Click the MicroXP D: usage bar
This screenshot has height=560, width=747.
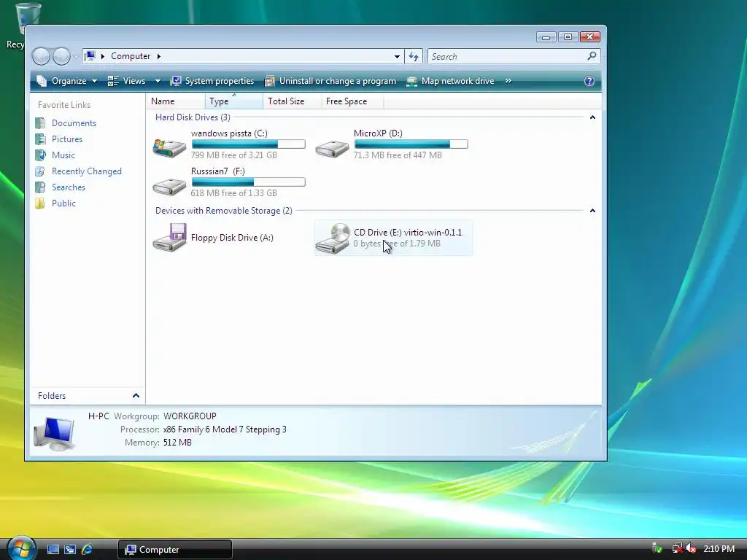click(411, 144)
